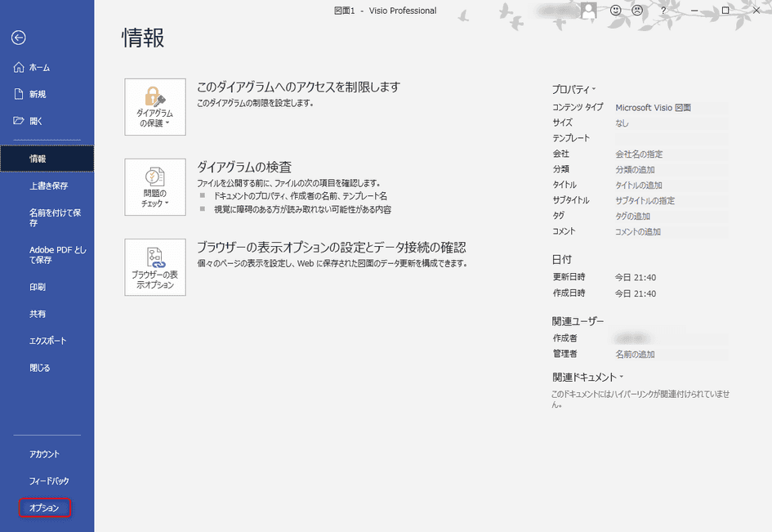Click the back arrow in the sidebar
772x532 pixels.
(18, 38)
